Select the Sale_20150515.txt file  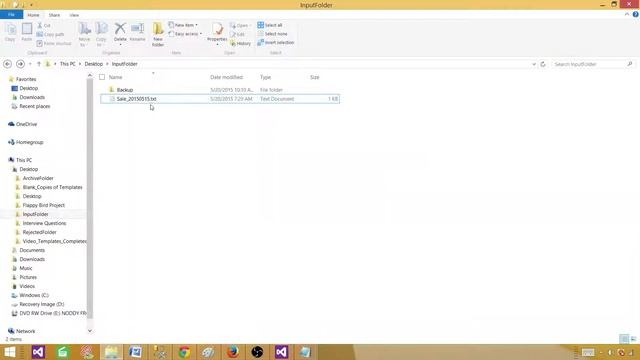click(136, 99)
